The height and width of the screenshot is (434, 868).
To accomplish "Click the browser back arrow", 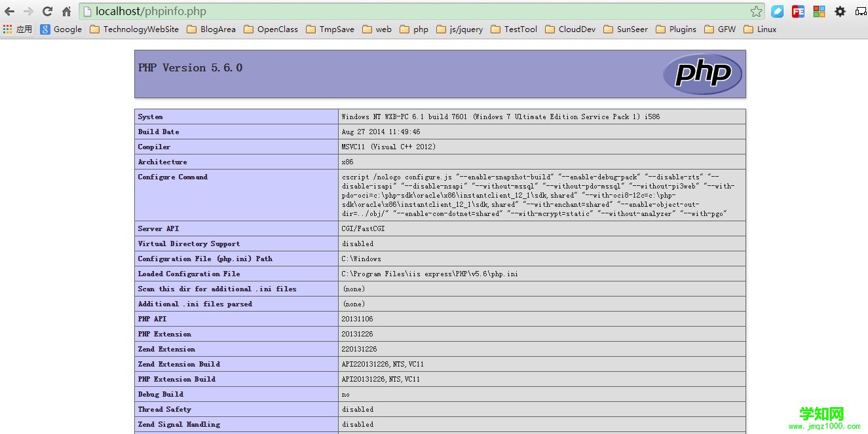I will point(9,11).
